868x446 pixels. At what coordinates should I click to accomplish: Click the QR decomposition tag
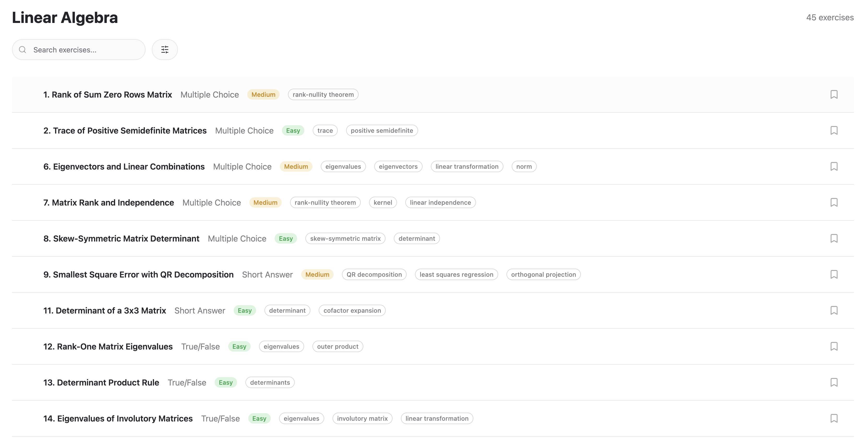coord(374,275)
